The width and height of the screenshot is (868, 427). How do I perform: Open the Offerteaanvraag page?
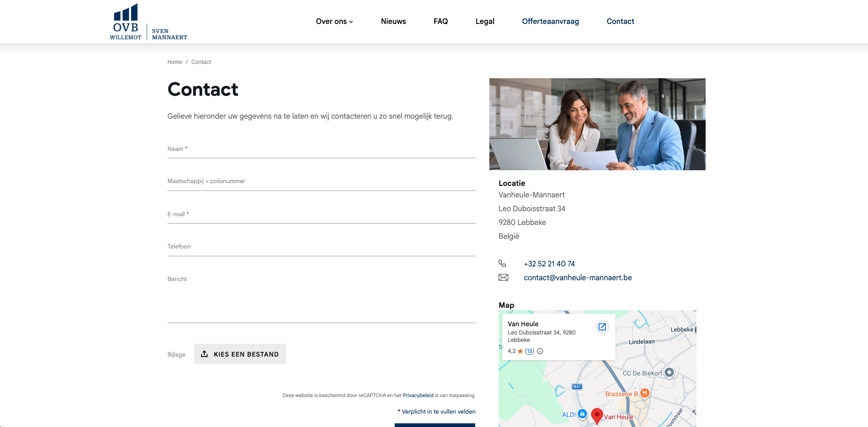[550, 21]
